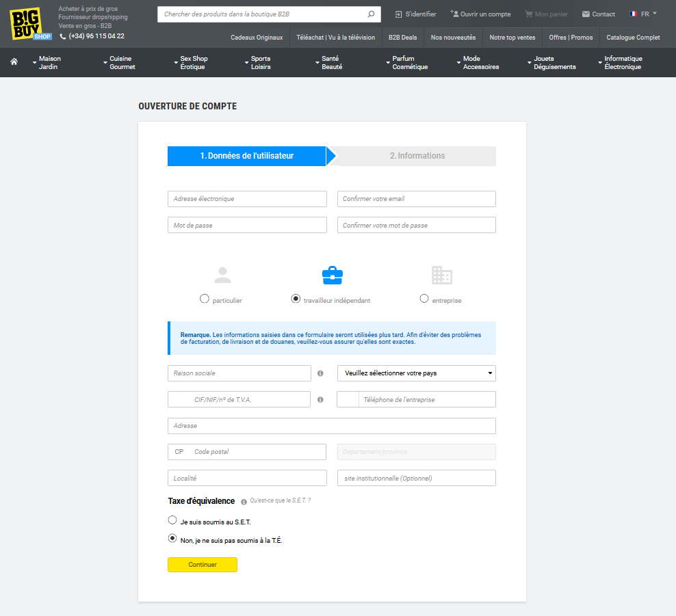This screenshot has height=616, width=676.
Task: Click 'Qu'est-ce que le S.E.T. ?' link
Action: point(281,500)
